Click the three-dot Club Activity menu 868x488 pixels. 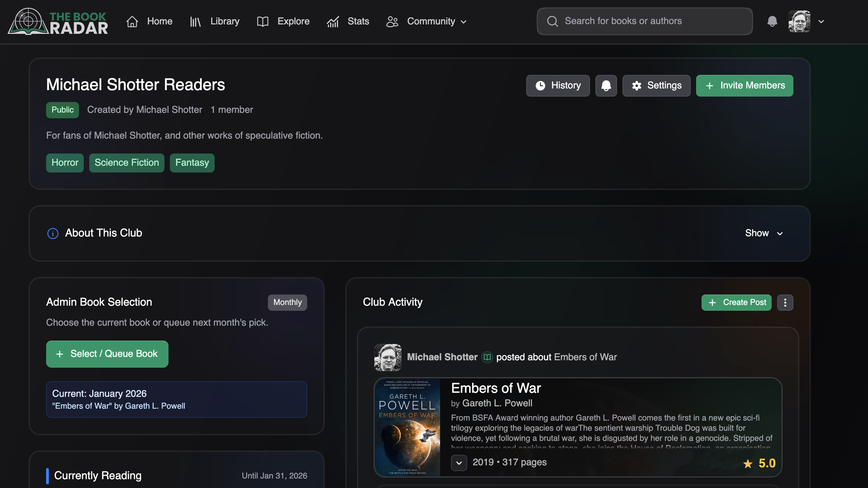[785, 303]
